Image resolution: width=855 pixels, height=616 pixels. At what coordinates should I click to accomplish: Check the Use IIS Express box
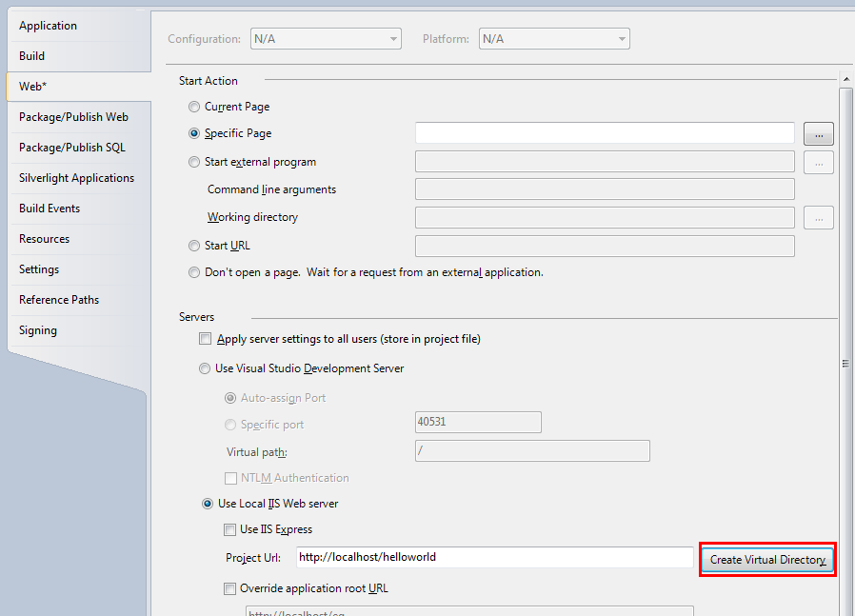(x=229, y=529)
